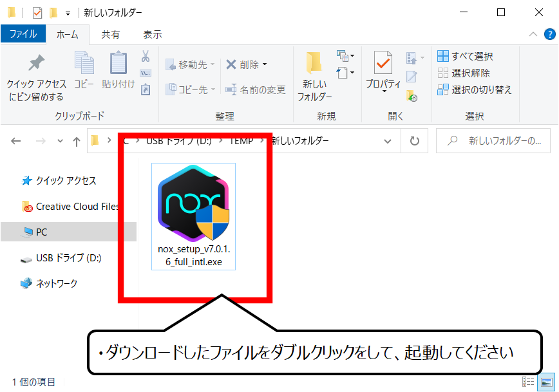
Task: Click the history icon in the 開く group
Action: click(412, 96)
